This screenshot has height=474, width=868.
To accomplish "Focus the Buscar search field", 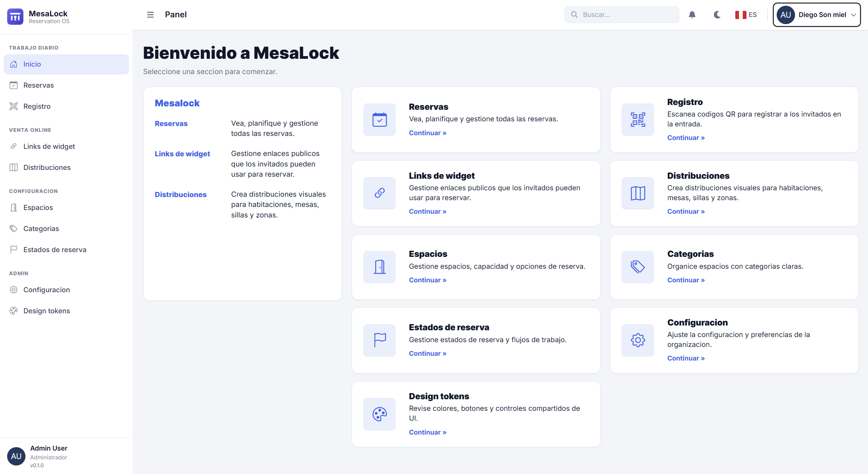I will click(x=622, y=15).
